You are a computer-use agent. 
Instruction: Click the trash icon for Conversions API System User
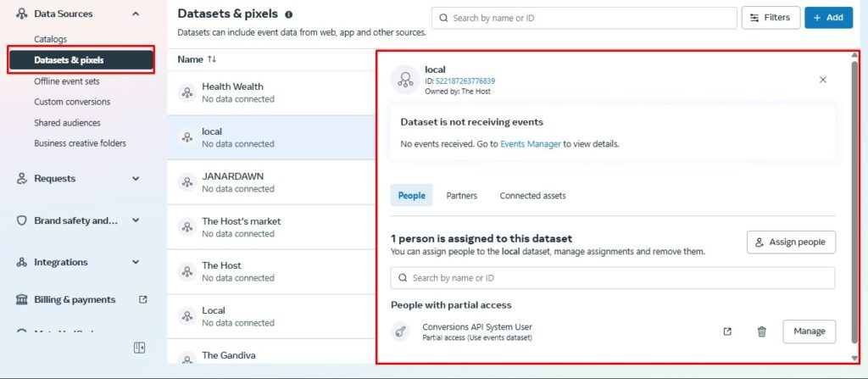click(762, 332)
